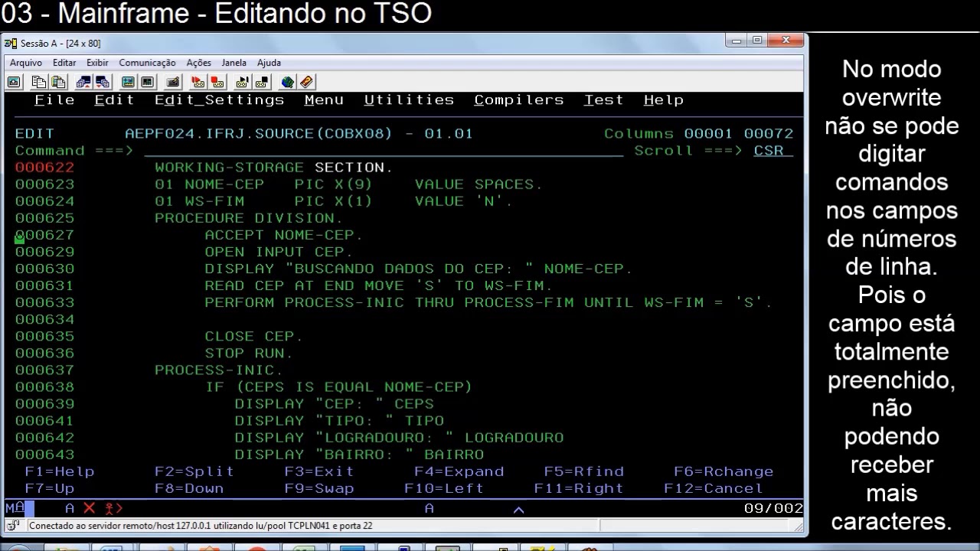This screenshot has width=980, height=551.
Task: Click F8=Down function key label
Action: 189,488
